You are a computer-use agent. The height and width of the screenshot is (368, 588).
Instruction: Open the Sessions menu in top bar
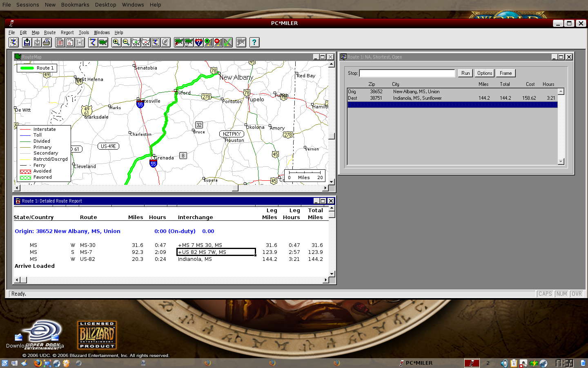click(x=28, y=5)
